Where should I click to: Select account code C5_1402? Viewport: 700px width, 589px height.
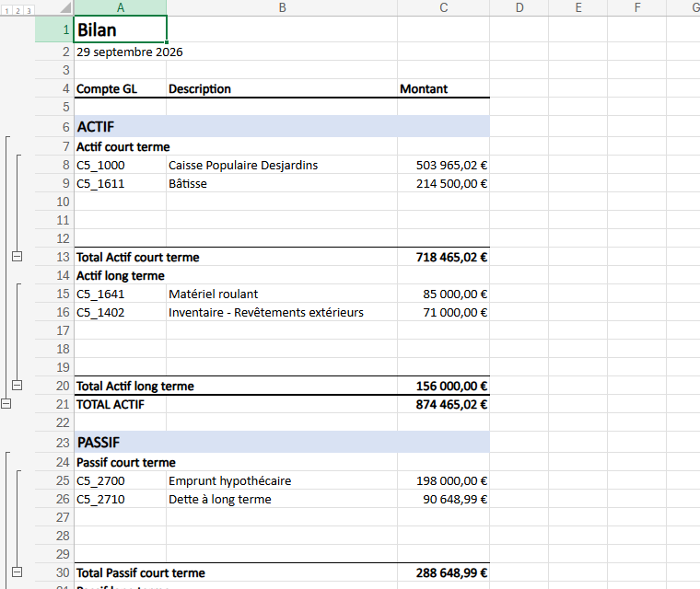[x=120, y=312]
